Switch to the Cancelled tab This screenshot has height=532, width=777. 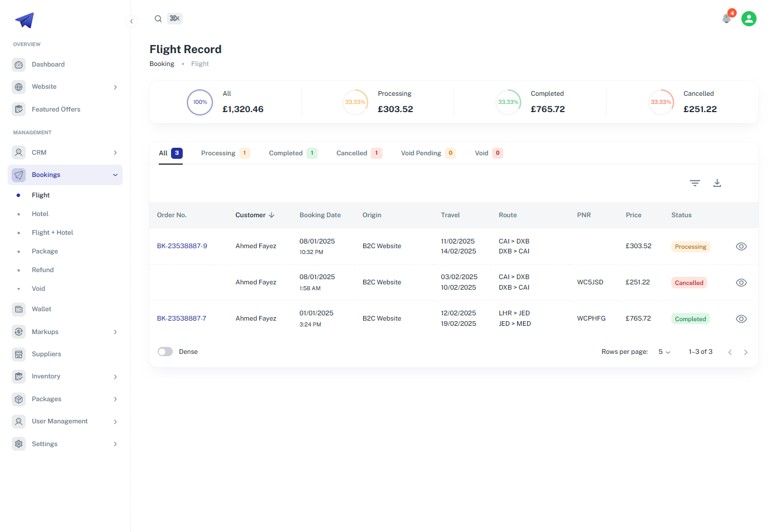359,153
